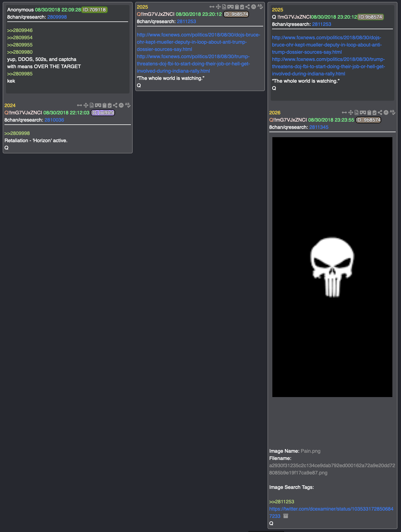Click image file icon on post 2026
401x532 pixels.
coord(356,112)
